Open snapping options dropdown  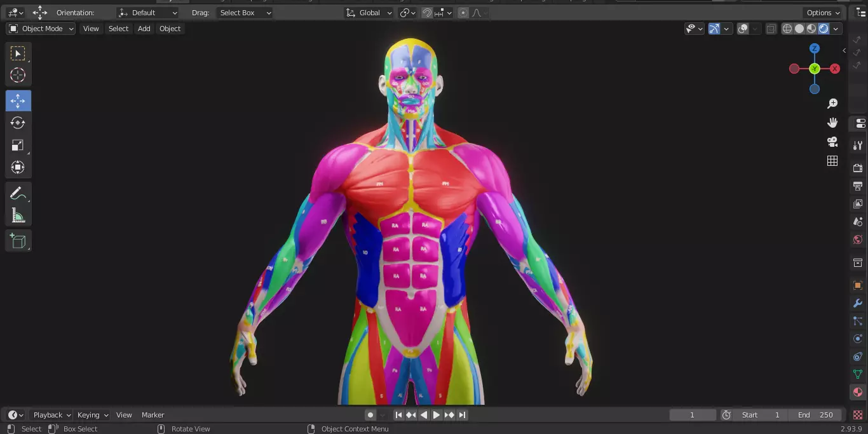point(444,13)
